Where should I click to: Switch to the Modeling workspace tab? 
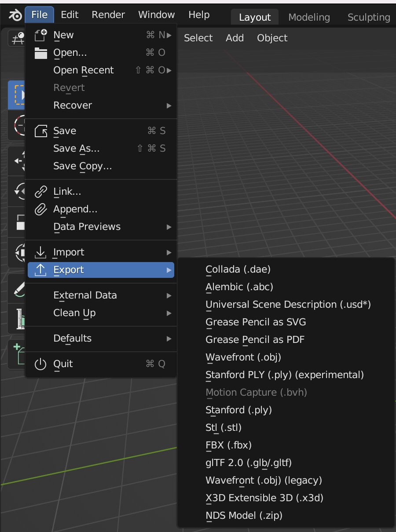[x=309, y=17]
